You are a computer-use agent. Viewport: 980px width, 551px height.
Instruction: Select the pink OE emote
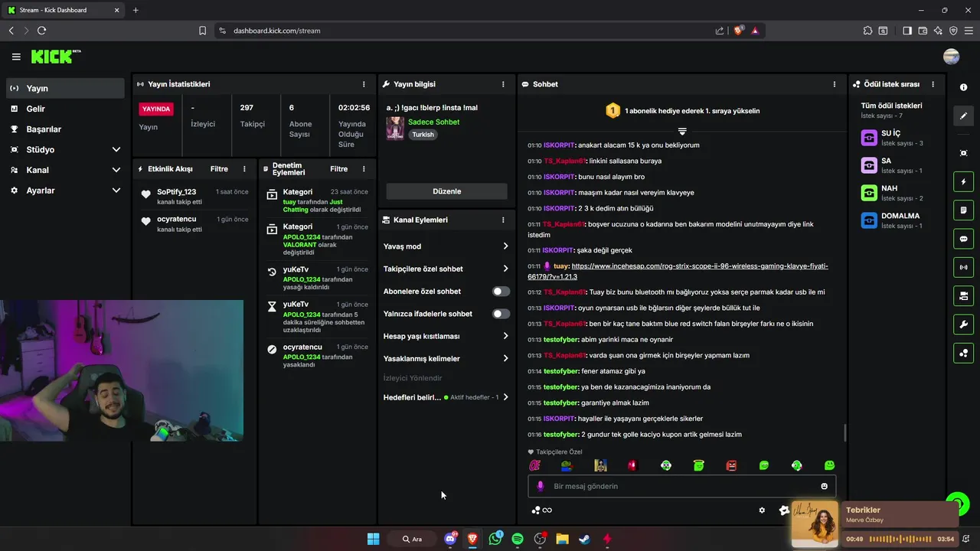(535, 465)
